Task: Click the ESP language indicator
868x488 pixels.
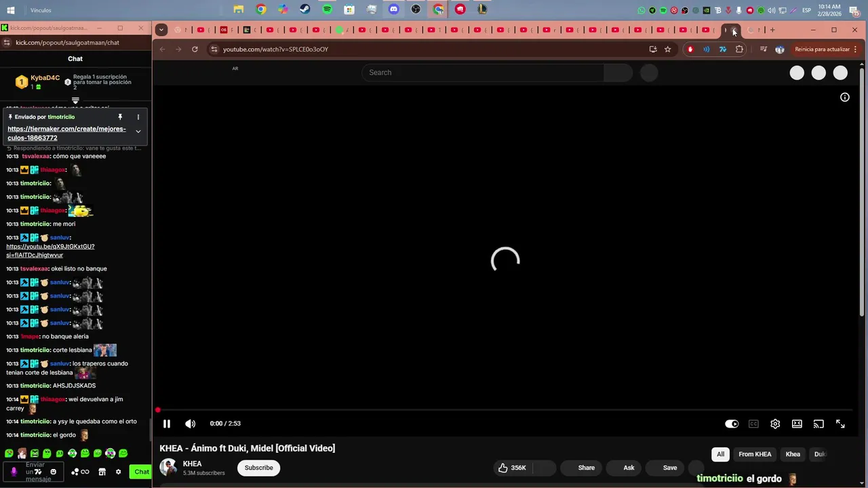Action: tap(806, 10)
